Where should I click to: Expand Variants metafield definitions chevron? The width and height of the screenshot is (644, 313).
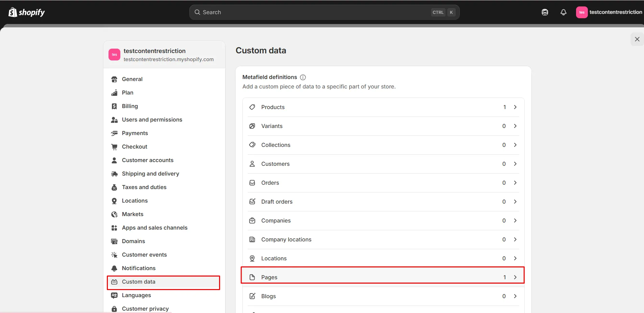coord(515,126)
